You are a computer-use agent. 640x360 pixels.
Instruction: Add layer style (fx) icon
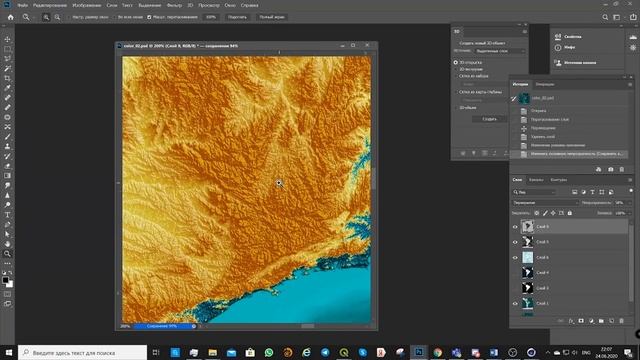pos(571,321)
